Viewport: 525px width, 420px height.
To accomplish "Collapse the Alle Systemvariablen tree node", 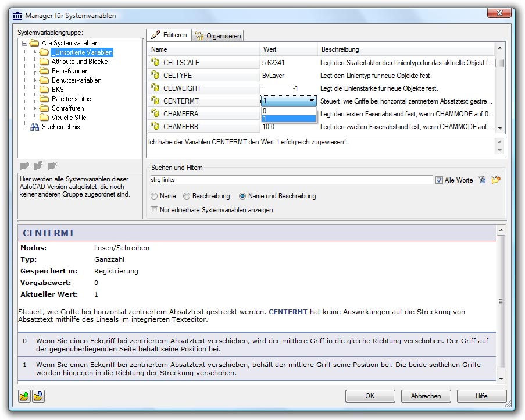I will coord(24,43).
